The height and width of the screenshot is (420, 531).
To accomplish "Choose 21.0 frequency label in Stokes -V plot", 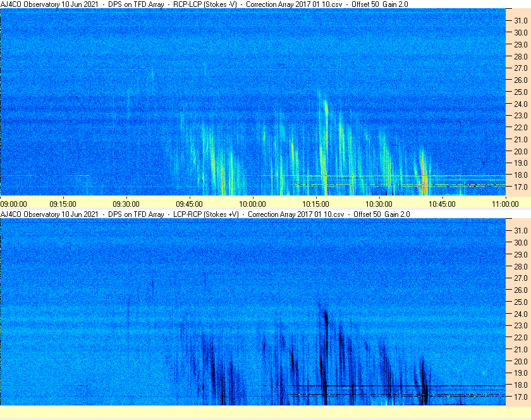I will click(x=521, y=139).
